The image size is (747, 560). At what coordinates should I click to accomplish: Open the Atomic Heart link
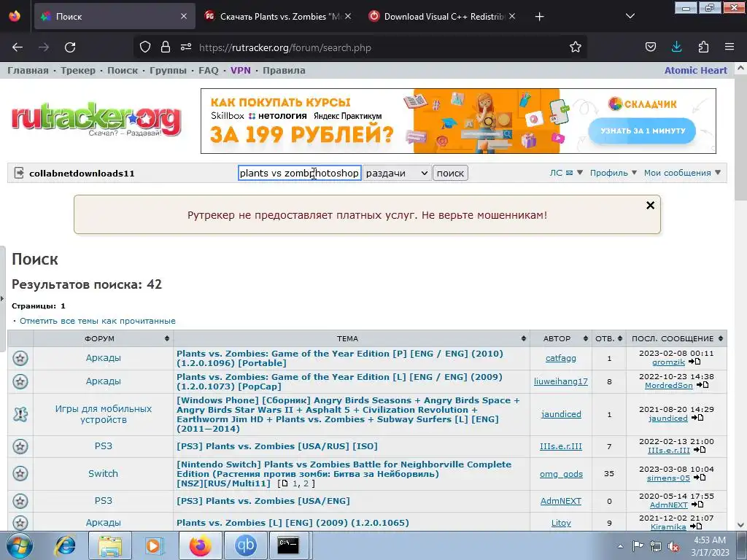coord(695,71)
